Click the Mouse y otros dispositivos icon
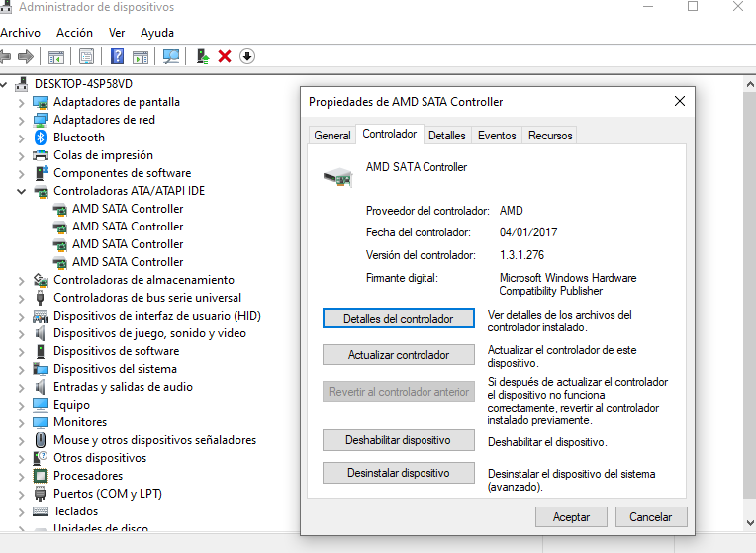This screenshot has width=756, height=553. coord(41,440)
